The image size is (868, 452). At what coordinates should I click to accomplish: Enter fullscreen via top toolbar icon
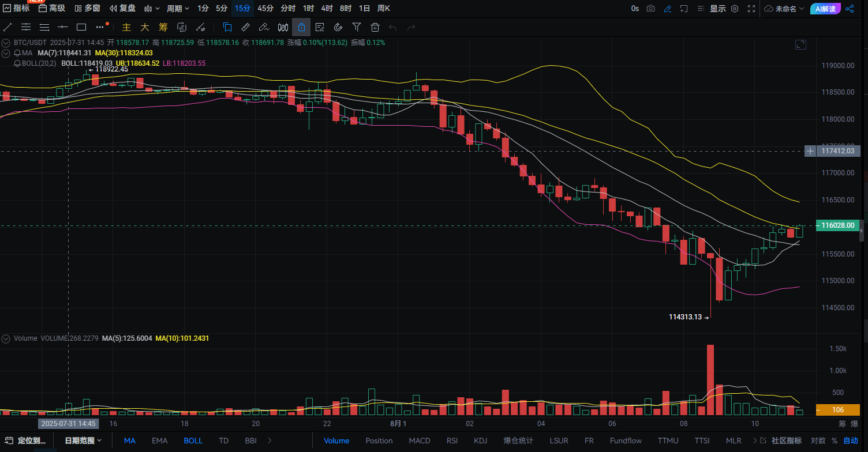coord(751,9)
